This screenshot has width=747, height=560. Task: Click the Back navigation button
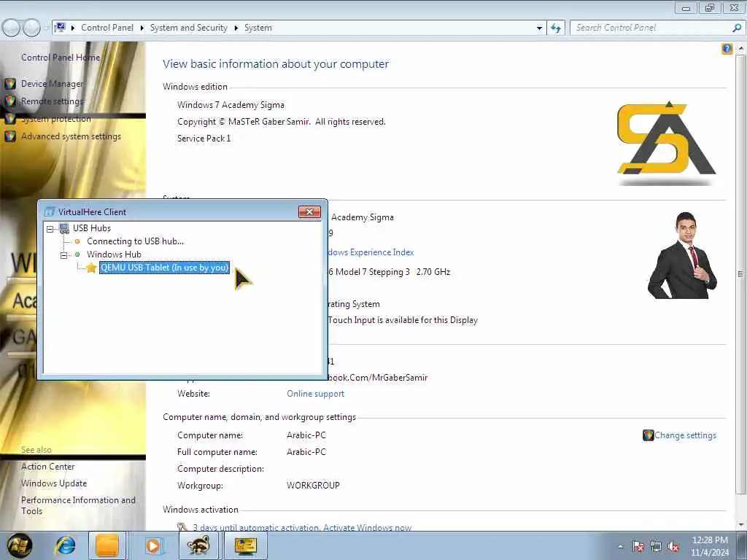(x=11, y=28)
